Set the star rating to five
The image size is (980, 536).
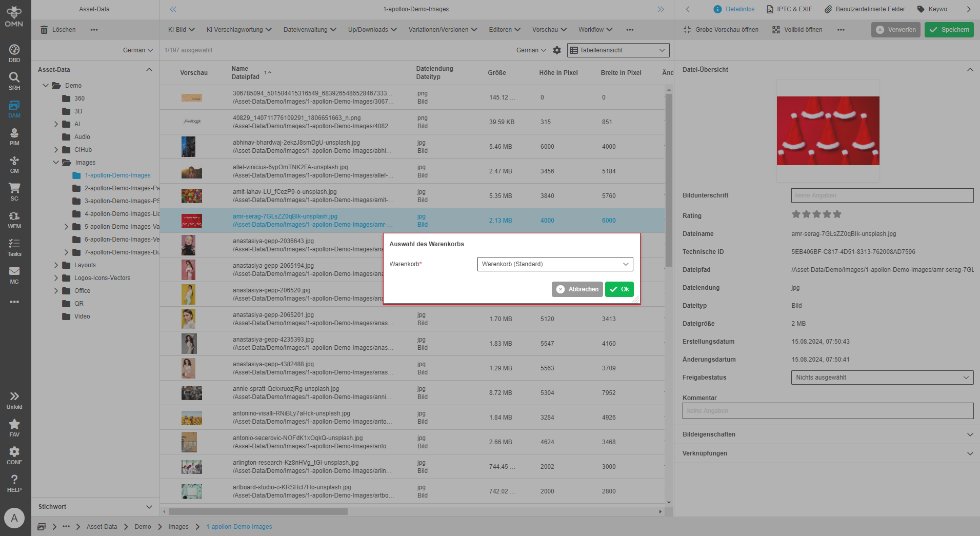(x=837, y=214)
